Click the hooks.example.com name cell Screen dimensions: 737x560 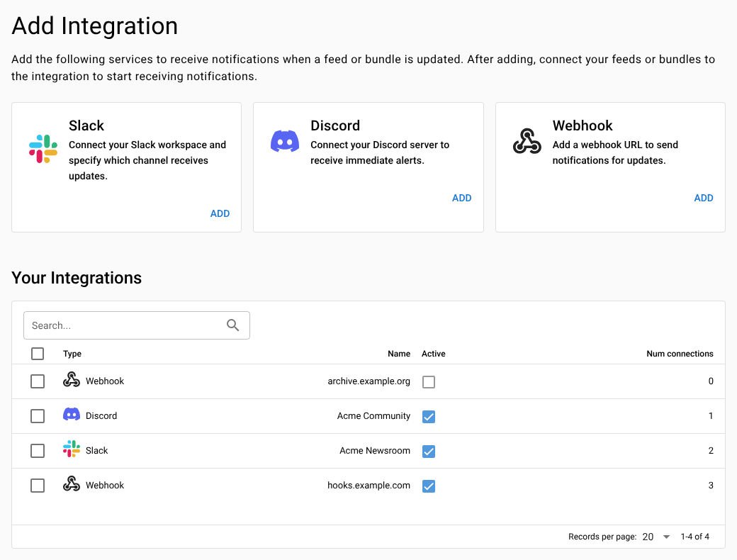[x=369, y=486]
